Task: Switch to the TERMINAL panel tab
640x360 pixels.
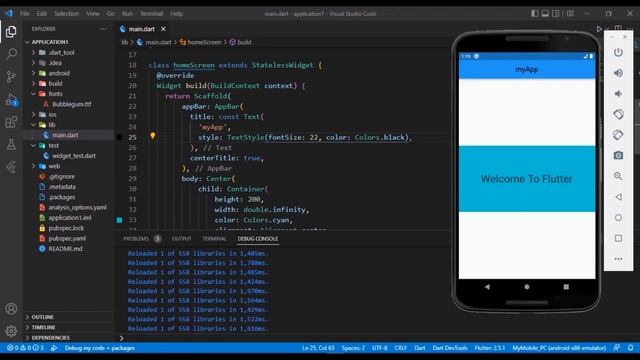Action: tap(214, 239)
